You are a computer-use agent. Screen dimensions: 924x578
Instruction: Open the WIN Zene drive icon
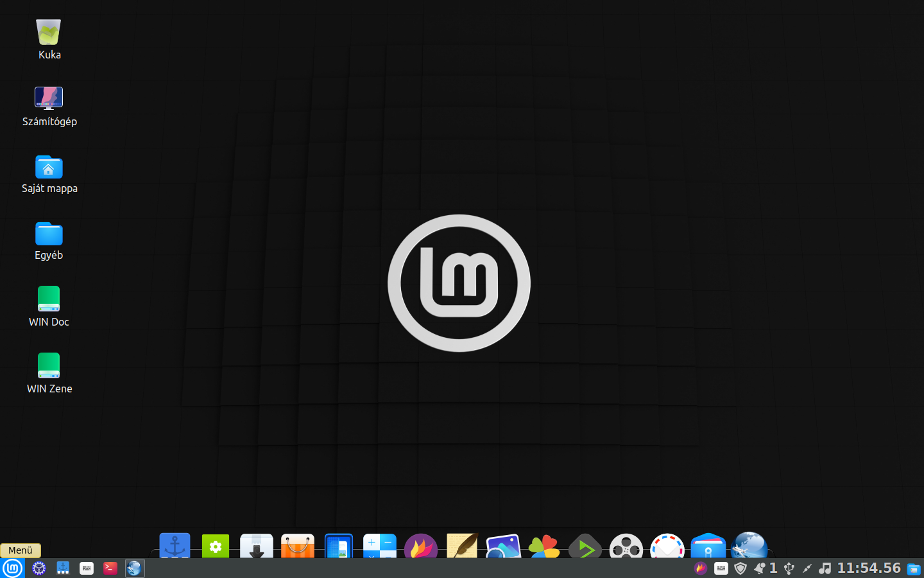pyautogui.click(x=49, y=366)
